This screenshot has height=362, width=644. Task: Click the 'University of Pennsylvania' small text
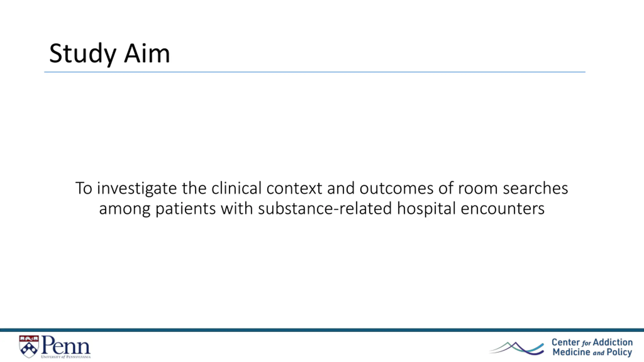click(66, 357)
